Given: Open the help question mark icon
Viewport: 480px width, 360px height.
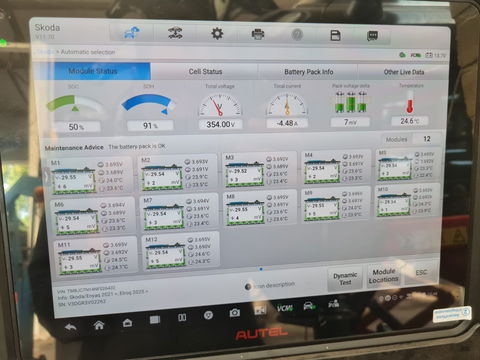Looking at the screenshot, I should pyautogui.click(x=297, y=34).
